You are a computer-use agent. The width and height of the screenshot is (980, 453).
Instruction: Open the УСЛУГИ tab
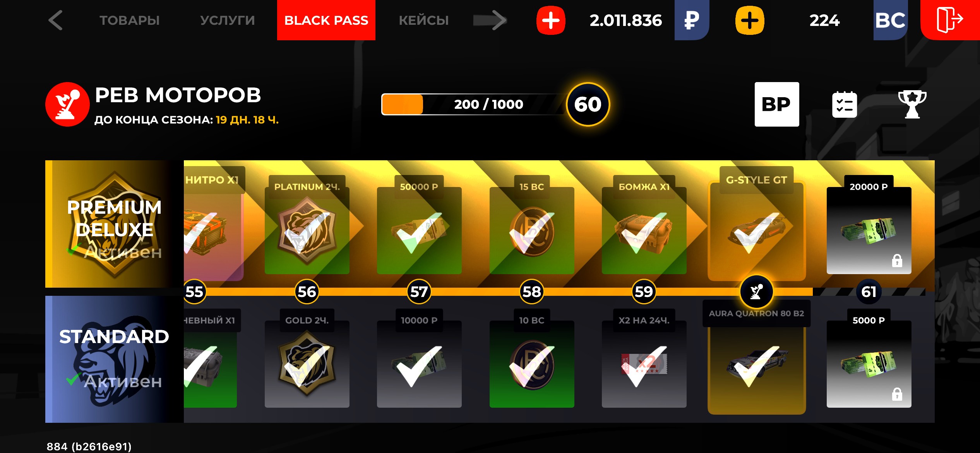pyautogui.click(x=228, y=20)
